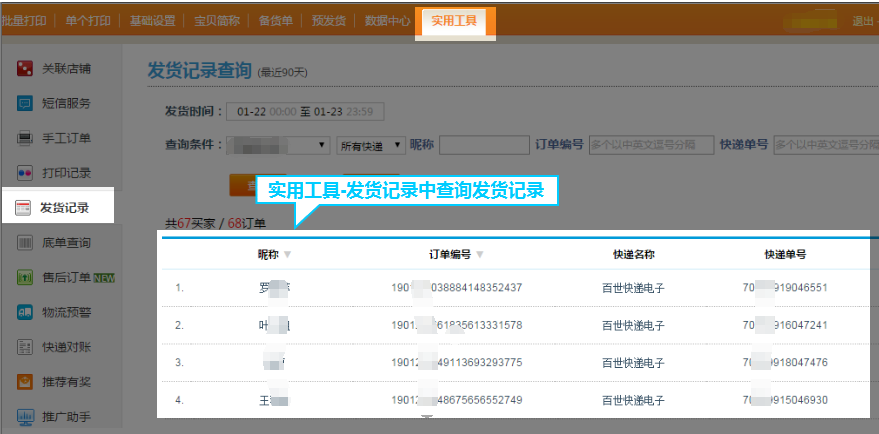Click the 共67买家 / 68订单 summary text
This screenshot has height=434, width=879.
coord(216,224)
